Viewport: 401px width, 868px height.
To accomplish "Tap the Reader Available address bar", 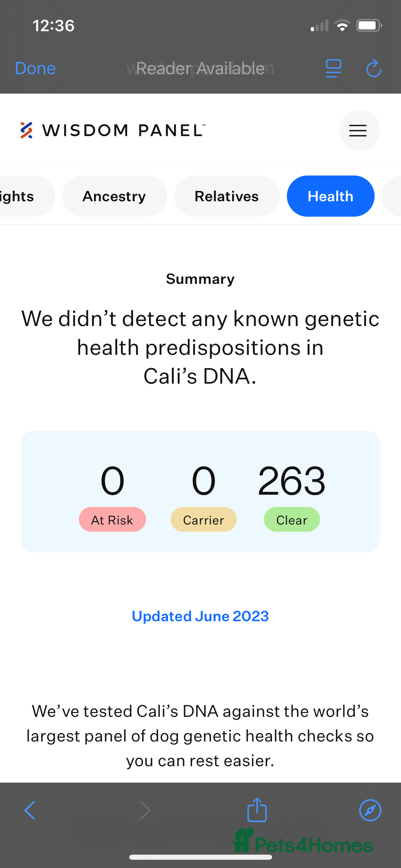I will click(200, 68).
